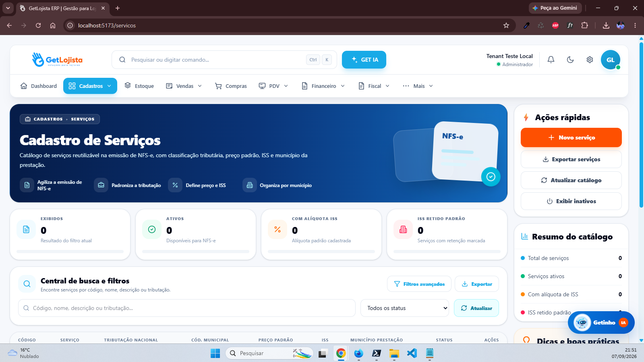Screen dimensions: 644x362
Task: Click the Novo serviço button
Action: click(571, 137)
